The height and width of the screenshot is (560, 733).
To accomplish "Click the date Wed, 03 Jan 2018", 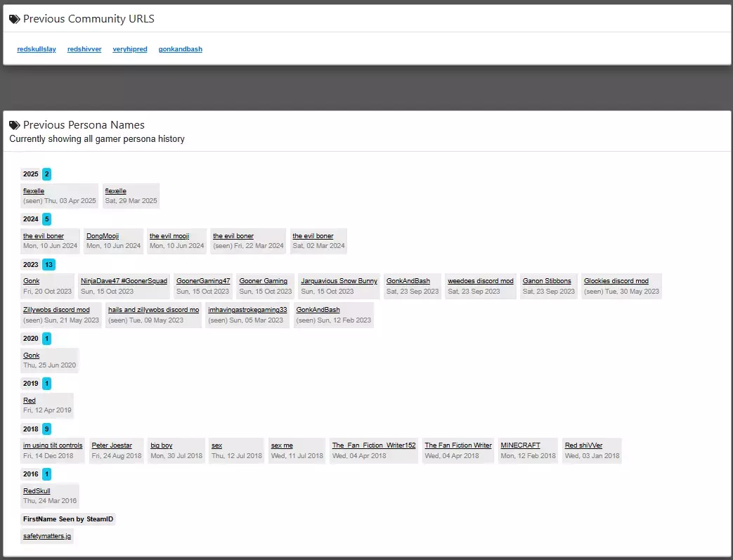I will (592, 456).
